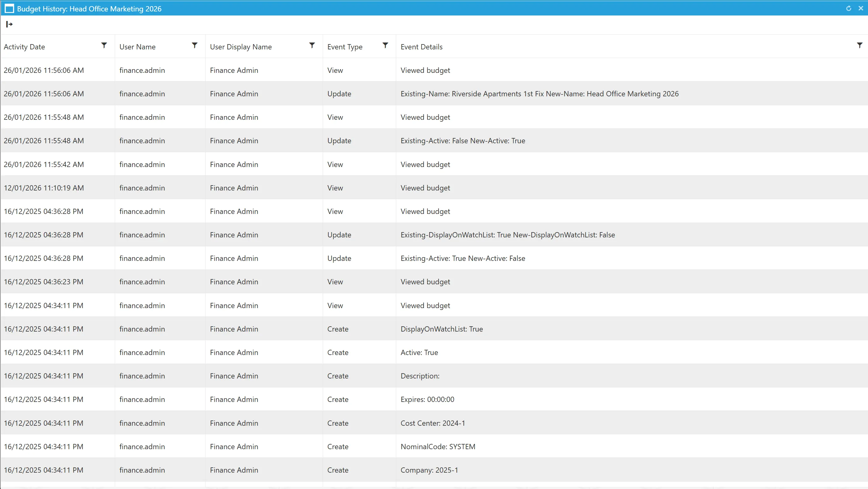
Task: Sort by the User Name column header
Action: coord(138,47)
